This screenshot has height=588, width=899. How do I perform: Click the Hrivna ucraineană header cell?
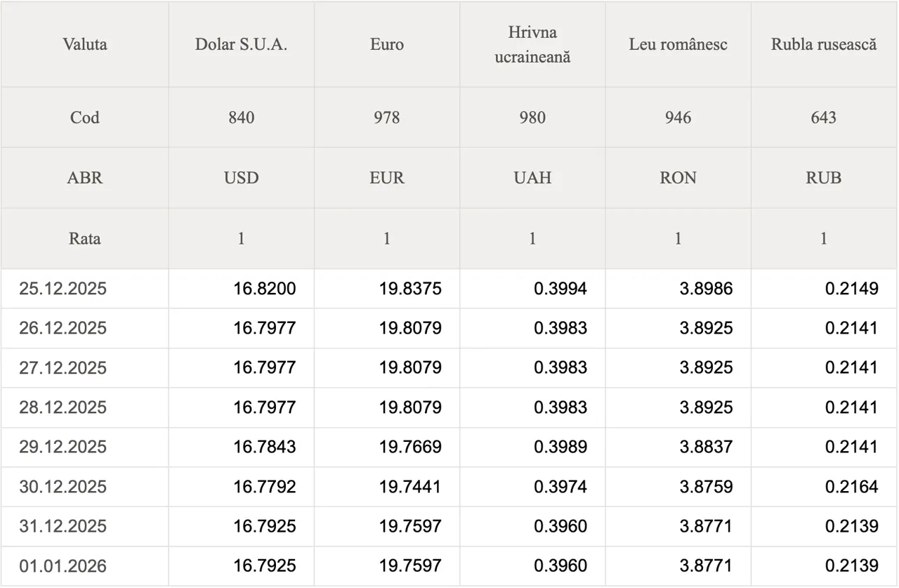click(532, 44)
